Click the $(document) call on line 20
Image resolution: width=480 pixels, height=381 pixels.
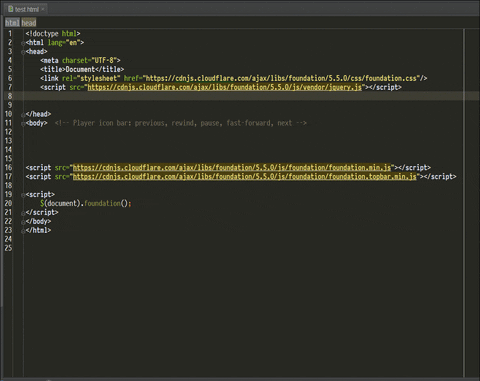pyautogui.click(x=60, y=203)
